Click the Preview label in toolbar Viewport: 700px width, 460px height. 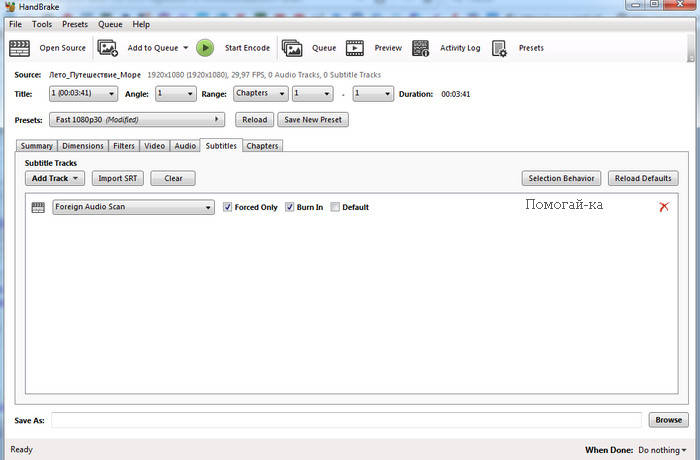tap(388, 48)
